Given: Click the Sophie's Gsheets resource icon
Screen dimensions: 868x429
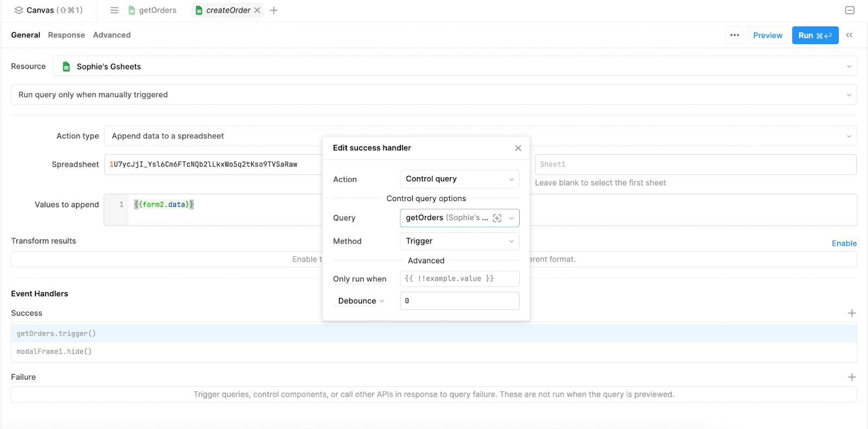Looking at the screenshot, I should click(66, 67).
